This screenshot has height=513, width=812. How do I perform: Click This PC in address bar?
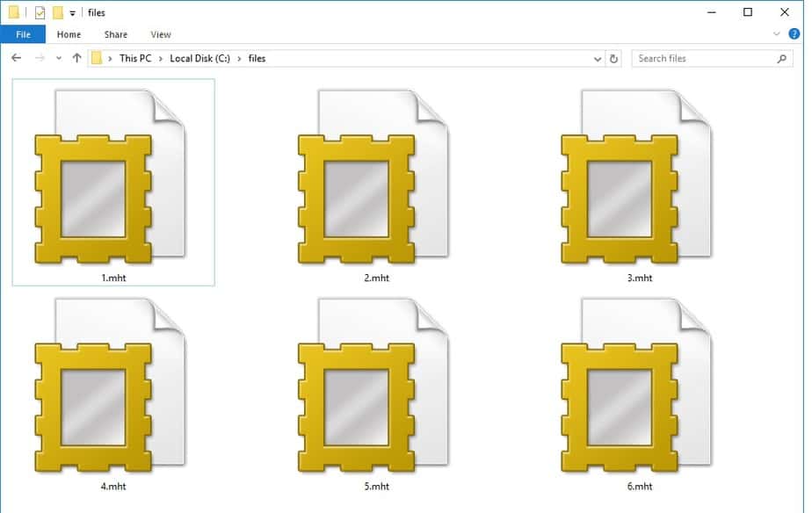tap(135, 59)
